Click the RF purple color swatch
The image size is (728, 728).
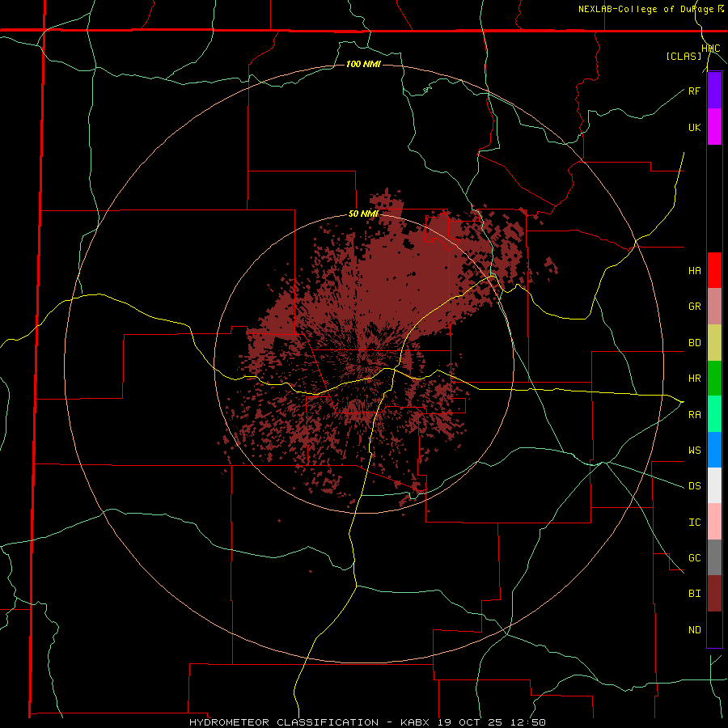click(x=714, y=91)
